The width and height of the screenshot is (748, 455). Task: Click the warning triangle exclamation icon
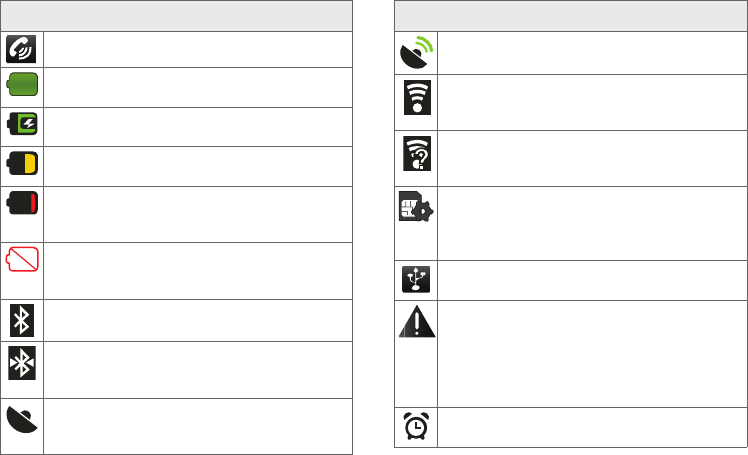417,321
